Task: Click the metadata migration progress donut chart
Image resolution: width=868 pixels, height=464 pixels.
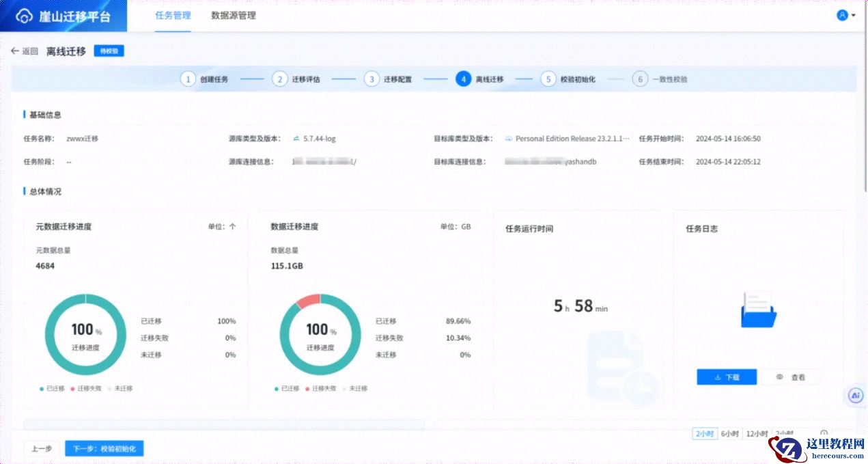Action: click(86, 335)
